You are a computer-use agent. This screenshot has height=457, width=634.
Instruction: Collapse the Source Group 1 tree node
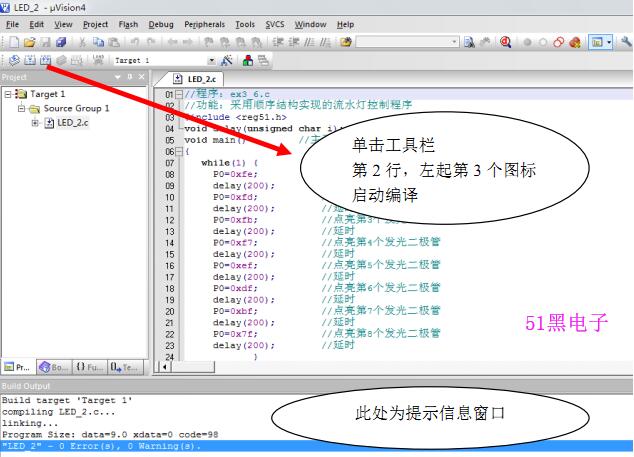pyautogui.click(x=21, y=108)
